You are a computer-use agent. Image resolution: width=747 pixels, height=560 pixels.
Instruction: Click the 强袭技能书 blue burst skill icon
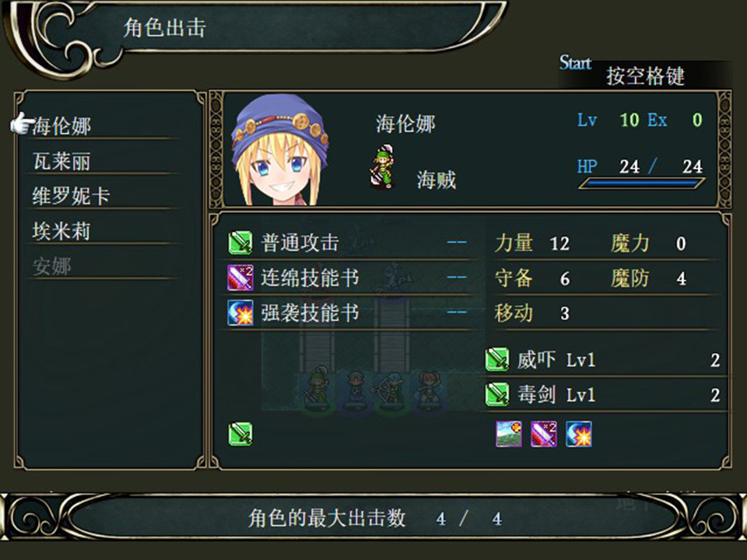[238, 313]
